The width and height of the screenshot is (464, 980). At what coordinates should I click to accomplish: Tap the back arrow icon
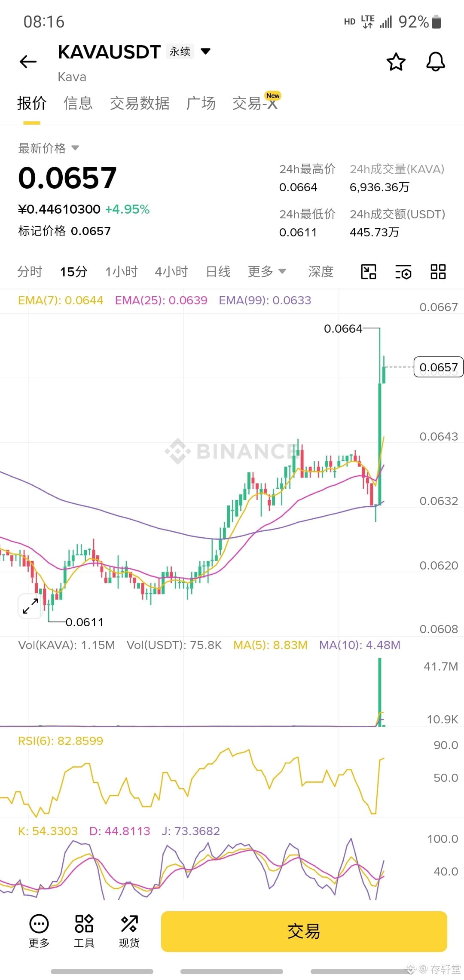pyautogui.click(x=28, y=62)
